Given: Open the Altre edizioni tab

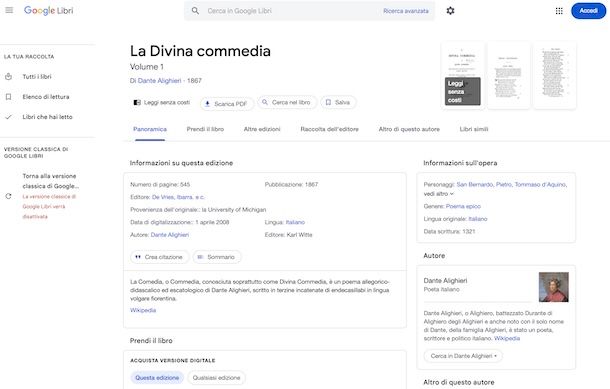Looking at the screenshot, I should (x=262, y=129).
